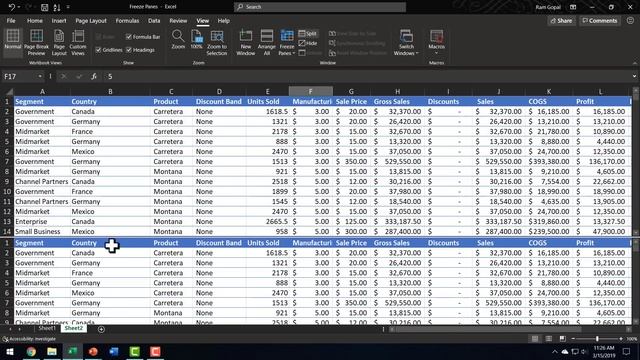This screenshot has width=640, height=360.
Task: Open Chrome from the taskbar
Action: (31, 351)
